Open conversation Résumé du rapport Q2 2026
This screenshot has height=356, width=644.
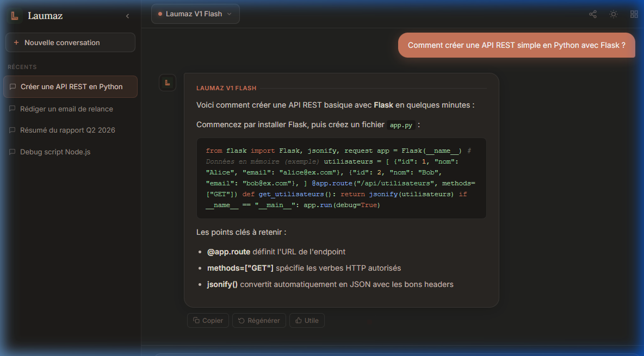pos(70,130)
